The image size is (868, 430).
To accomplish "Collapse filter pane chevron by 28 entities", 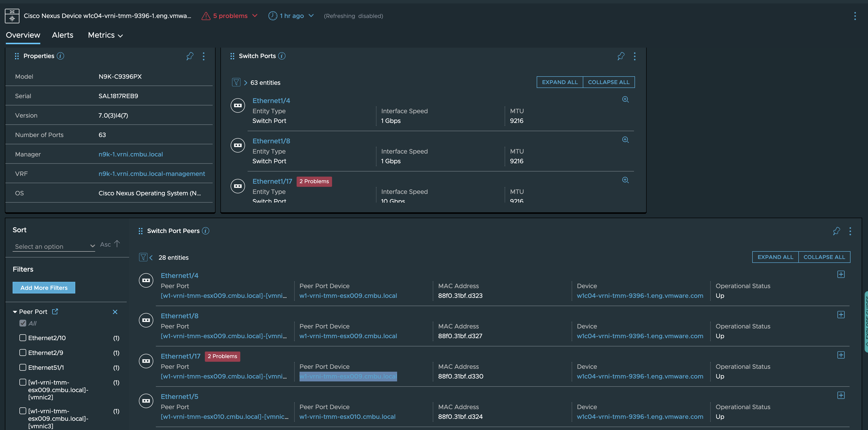I will 151,258.
